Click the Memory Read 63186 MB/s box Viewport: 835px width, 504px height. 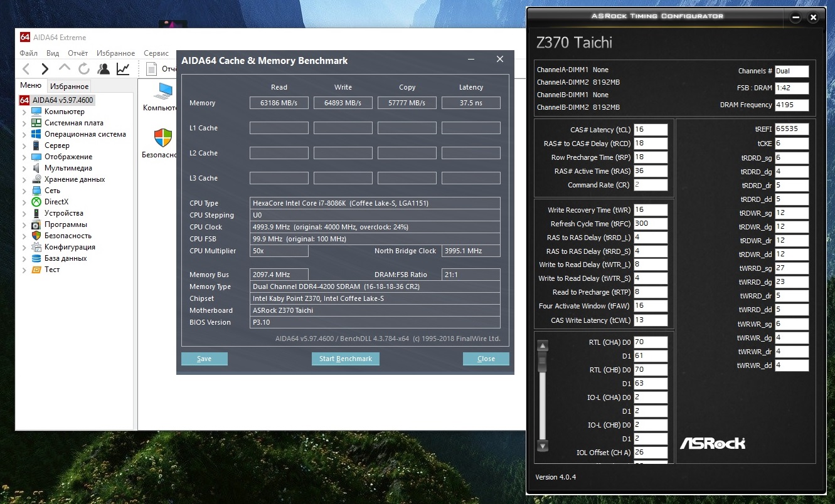(x=279, y=103)
